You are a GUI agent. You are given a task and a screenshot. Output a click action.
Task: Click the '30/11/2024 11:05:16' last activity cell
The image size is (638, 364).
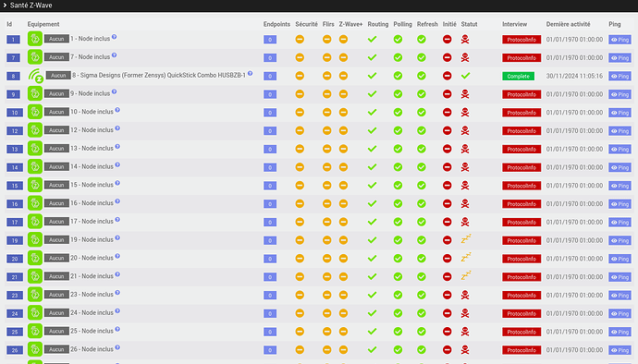pyautogui.click(x=574, y=76)
